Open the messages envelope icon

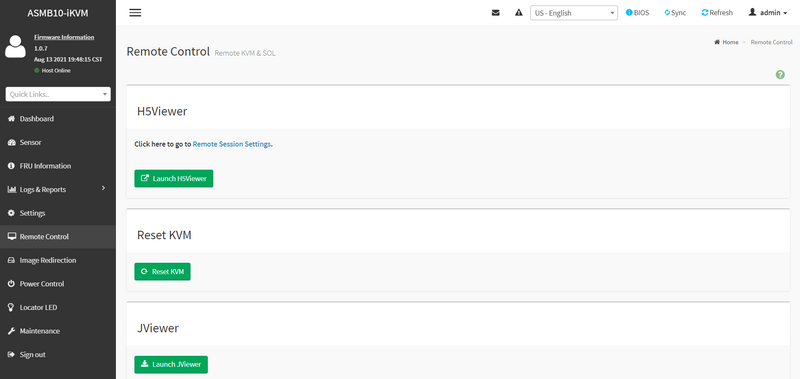(495, 13)
